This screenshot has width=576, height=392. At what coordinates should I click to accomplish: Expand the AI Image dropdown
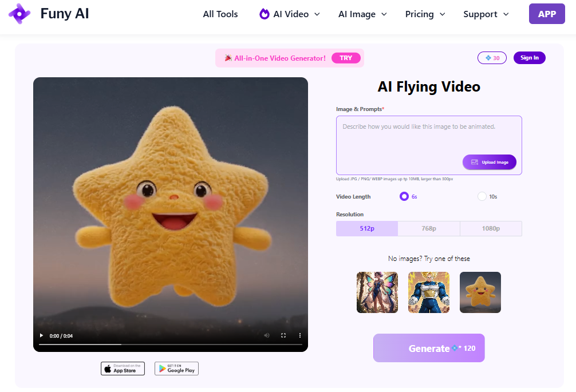click(x=362, y=14)
